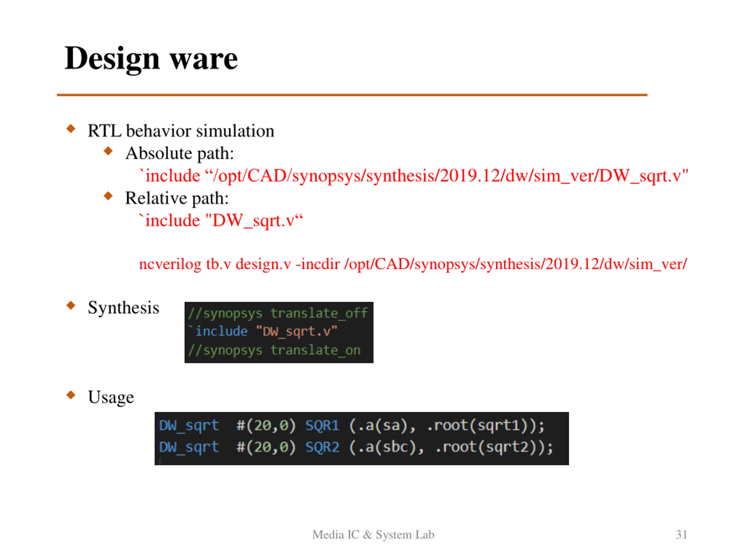Click the DW_sqrt SQR1 instantiation line
This screenshot has width=747, height=560.
click(x=352, y=426)
